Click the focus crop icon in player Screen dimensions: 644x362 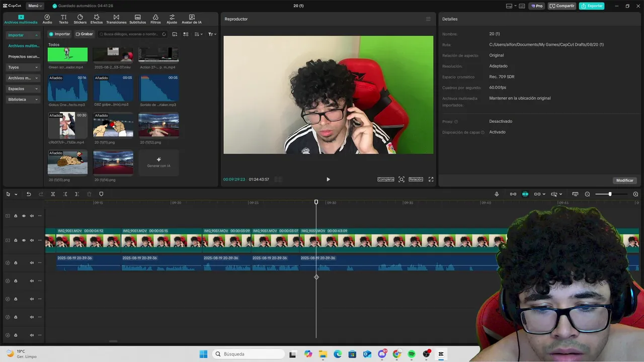coord(401,179)
